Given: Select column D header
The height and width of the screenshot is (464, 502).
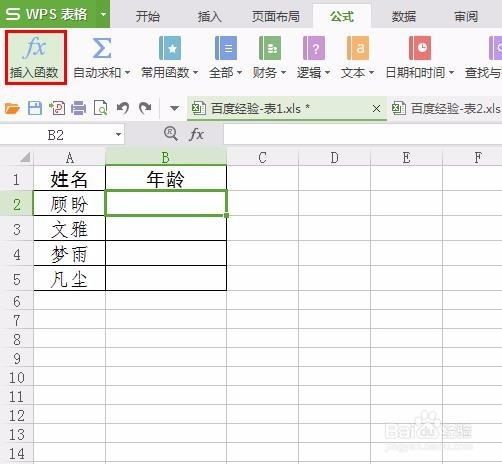Looking at the screenshot, I should pos(334,157).
